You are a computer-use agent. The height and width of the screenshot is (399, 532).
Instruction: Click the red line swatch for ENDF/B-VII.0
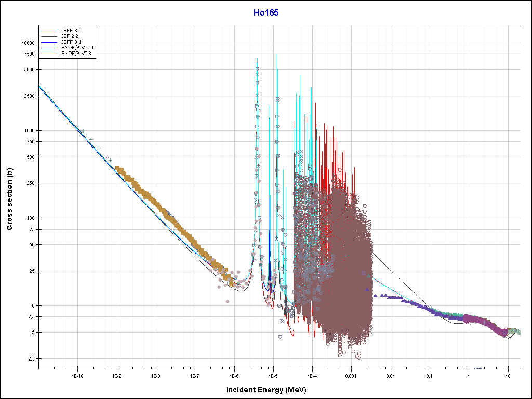point(50,47)
